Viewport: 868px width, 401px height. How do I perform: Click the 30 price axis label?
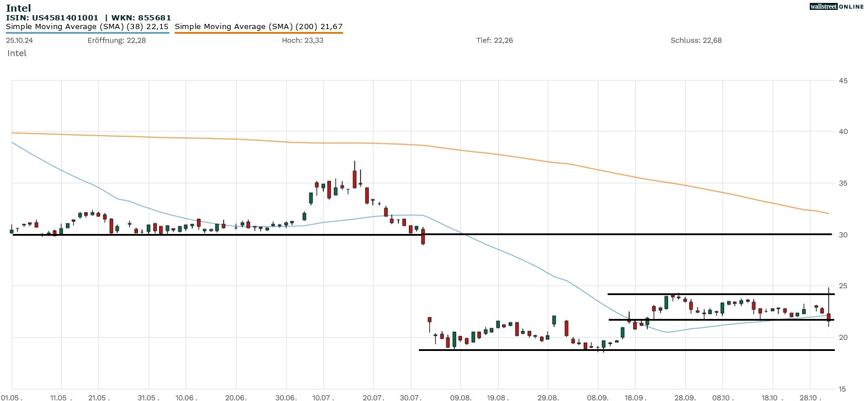pos(843,235)
